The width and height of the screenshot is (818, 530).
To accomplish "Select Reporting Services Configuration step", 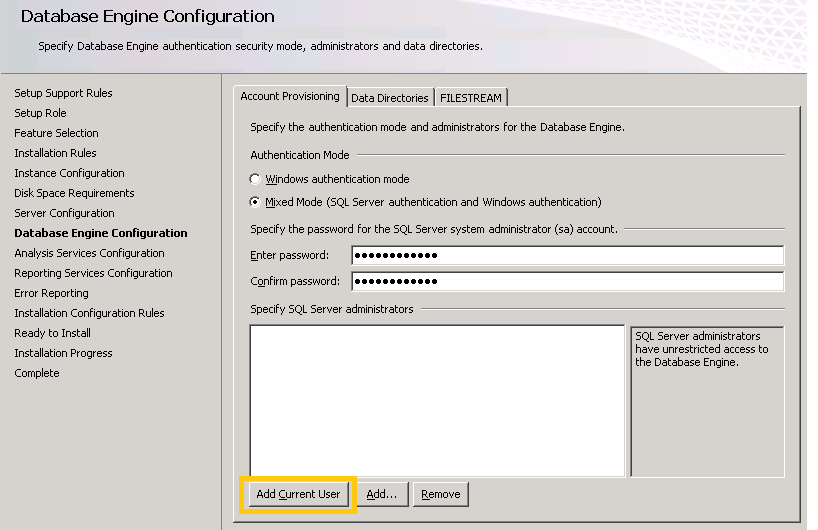I will tap(93, 273).
